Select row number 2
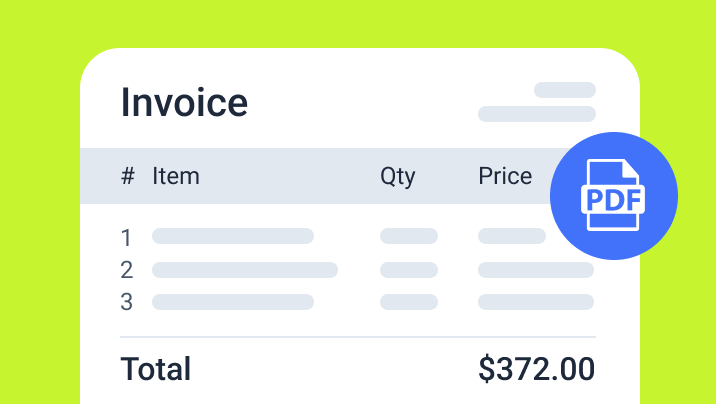 pyautogui.click(x=126, y=270)
